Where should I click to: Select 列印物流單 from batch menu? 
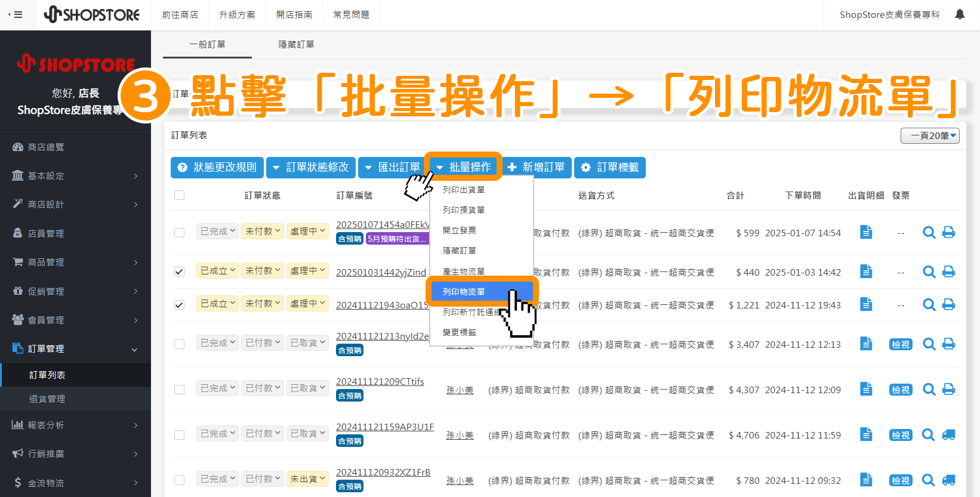(x=481, y=292)
